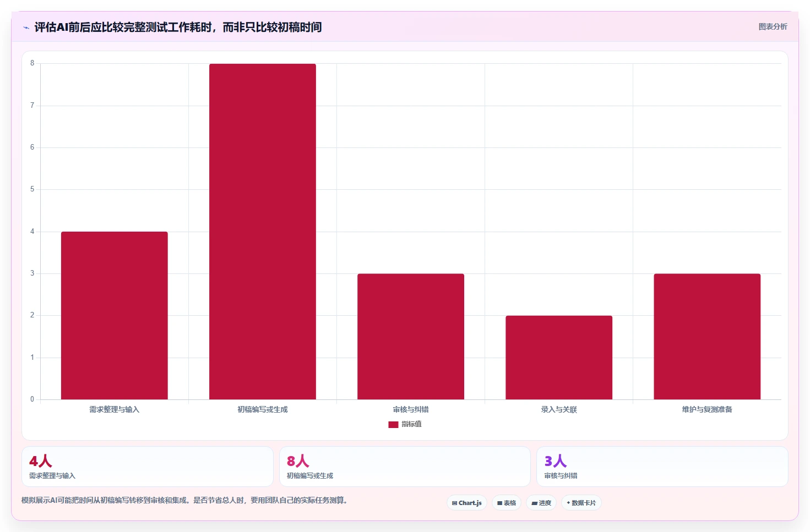Screen dimensions: 810x532
Task: Click the 维护与复测准备 bar in chart
Action: click(707, 336)
